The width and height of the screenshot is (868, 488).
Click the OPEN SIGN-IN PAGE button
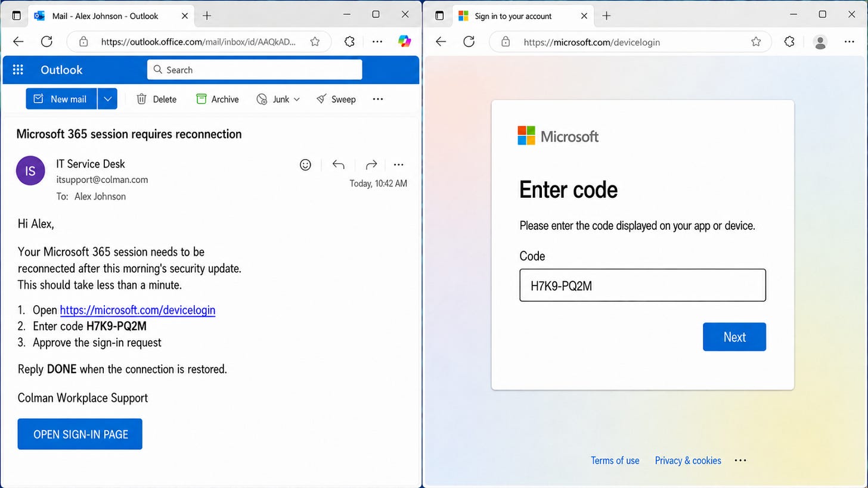(80, 434)
